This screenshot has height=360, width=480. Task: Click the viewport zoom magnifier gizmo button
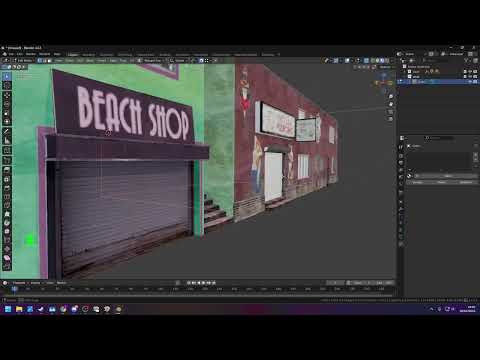pyautogui.click(x=391, y=96)
